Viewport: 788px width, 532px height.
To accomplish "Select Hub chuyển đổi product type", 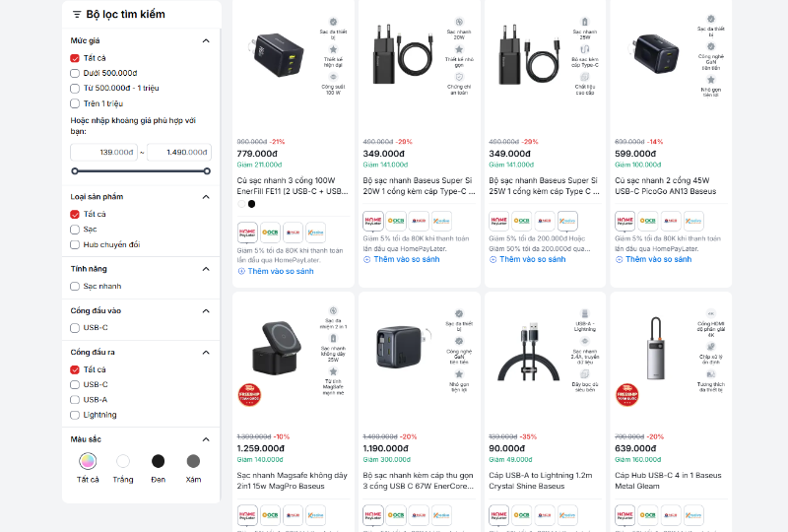I will (75, 245).
